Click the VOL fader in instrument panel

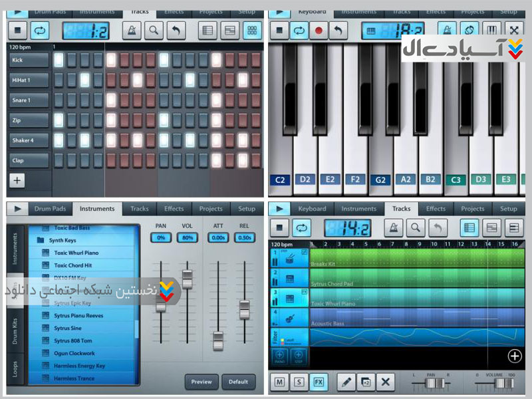(187, 278)
